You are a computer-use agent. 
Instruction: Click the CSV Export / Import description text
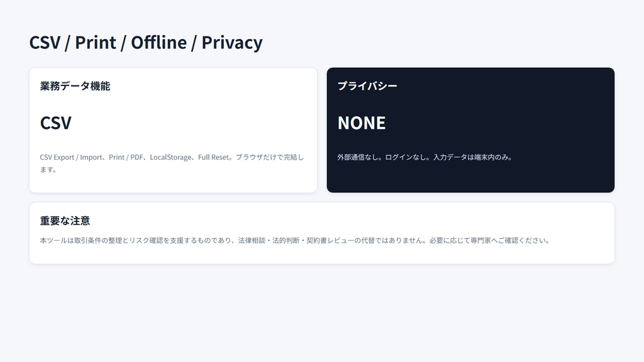172,163
